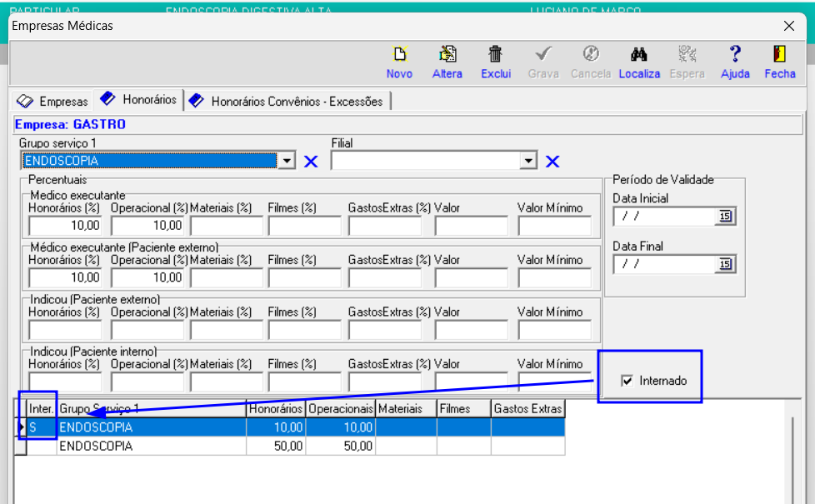
Task: Click Honorários field under Medico executante
Action: (x=65, y=226)
